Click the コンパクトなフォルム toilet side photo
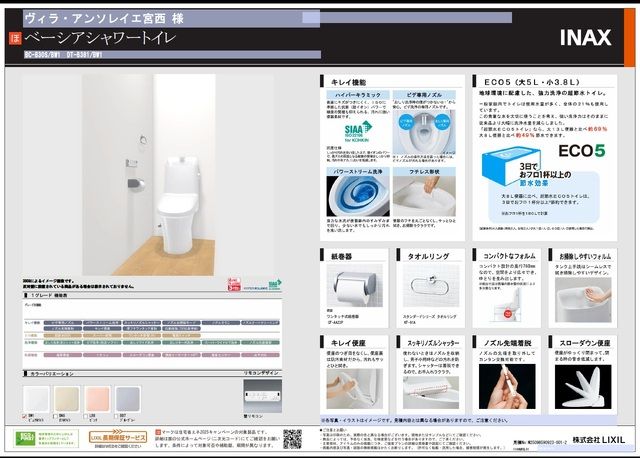640x458 pixels. 507,305
